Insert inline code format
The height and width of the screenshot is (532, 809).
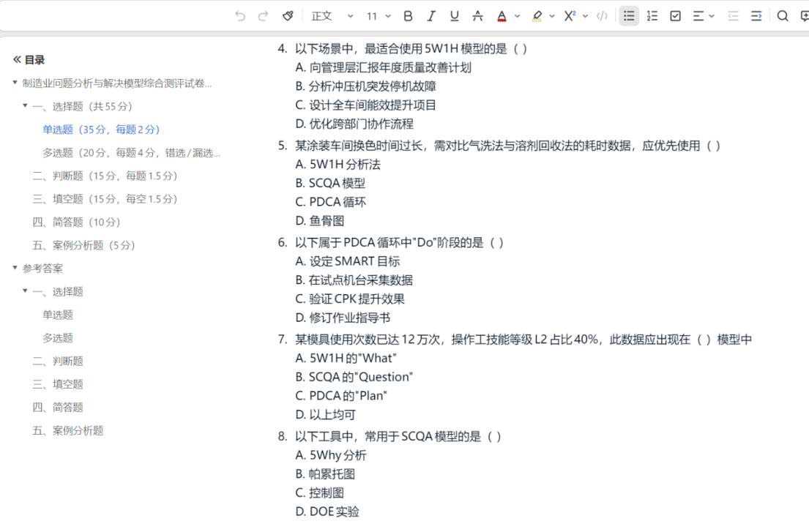tap(602, 16)
